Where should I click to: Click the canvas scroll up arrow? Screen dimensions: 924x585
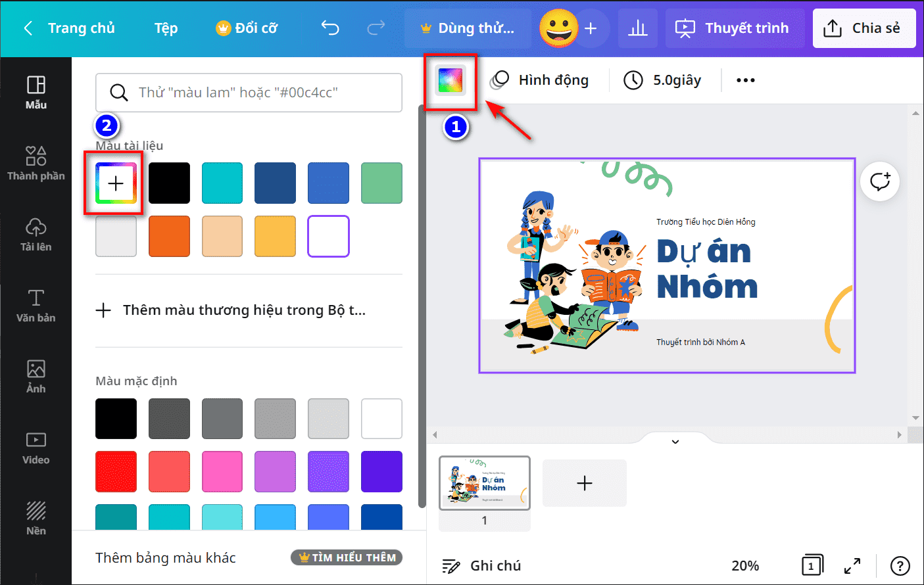915,113
